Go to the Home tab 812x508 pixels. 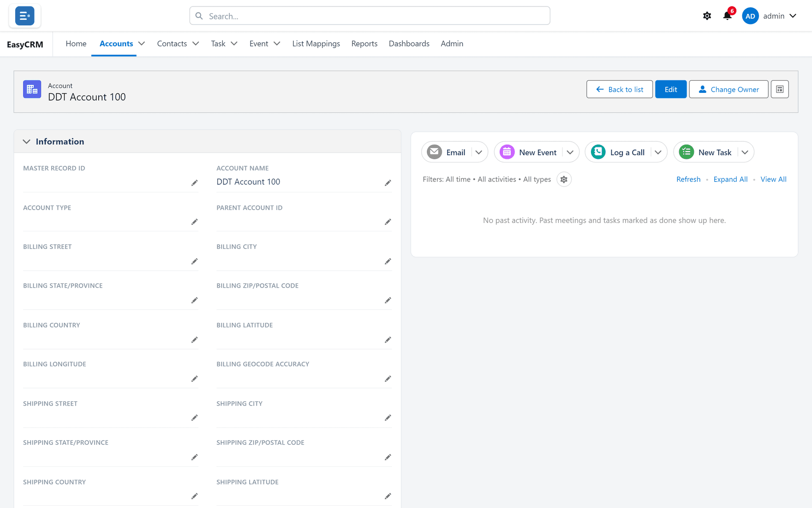(x=76, y=43)
